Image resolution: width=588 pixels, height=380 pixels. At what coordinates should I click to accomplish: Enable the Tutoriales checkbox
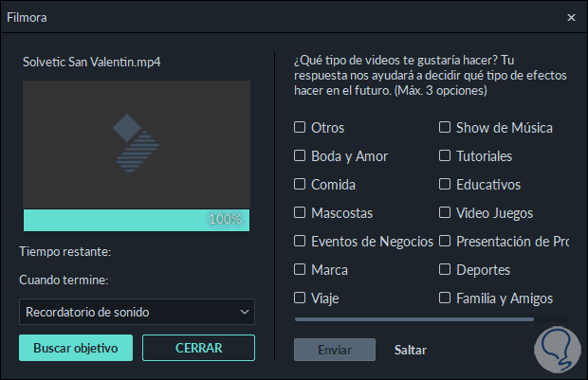click(x=445, y=155)
